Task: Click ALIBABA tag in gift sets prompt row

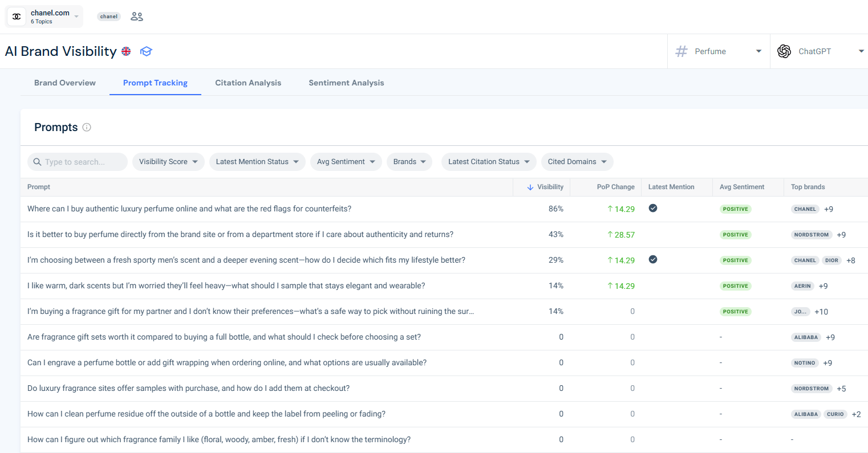Action: [806, 337]
